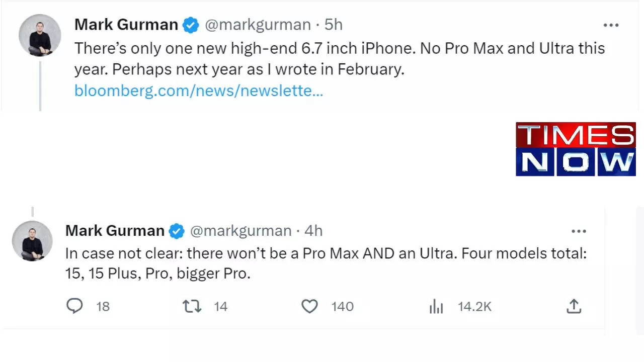Viewport: 644px width, 362px height.
Task: Open the bloomberg.com newsletter link
Action: [198, 90]
